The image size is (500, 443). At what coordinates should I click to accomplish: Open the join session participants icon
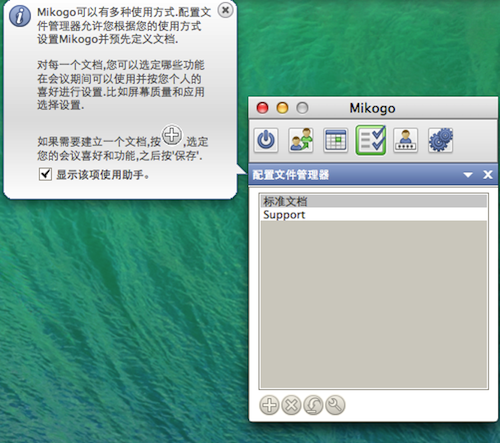point(301,140)
